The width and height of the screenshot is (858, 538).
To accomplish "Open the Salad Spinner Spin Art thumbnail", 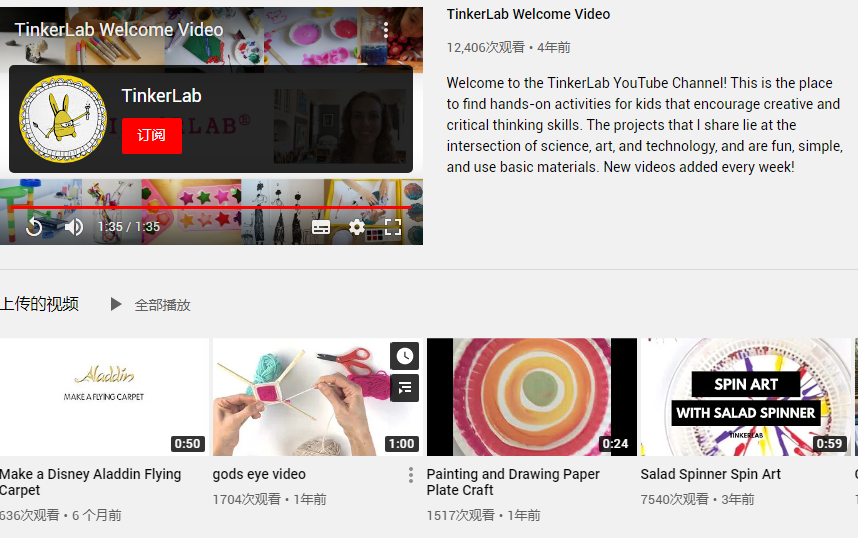I will click(745, 397).
